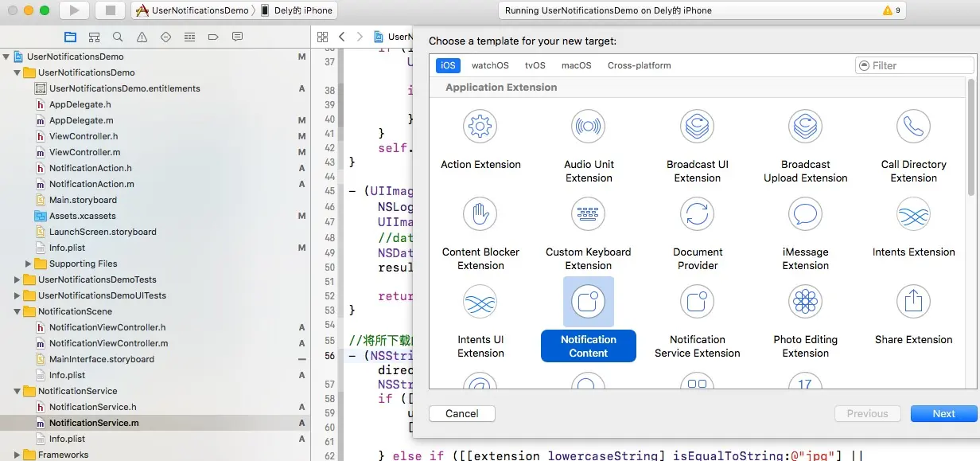Open NotificationViewController.m file

click(x=108, y=343)
